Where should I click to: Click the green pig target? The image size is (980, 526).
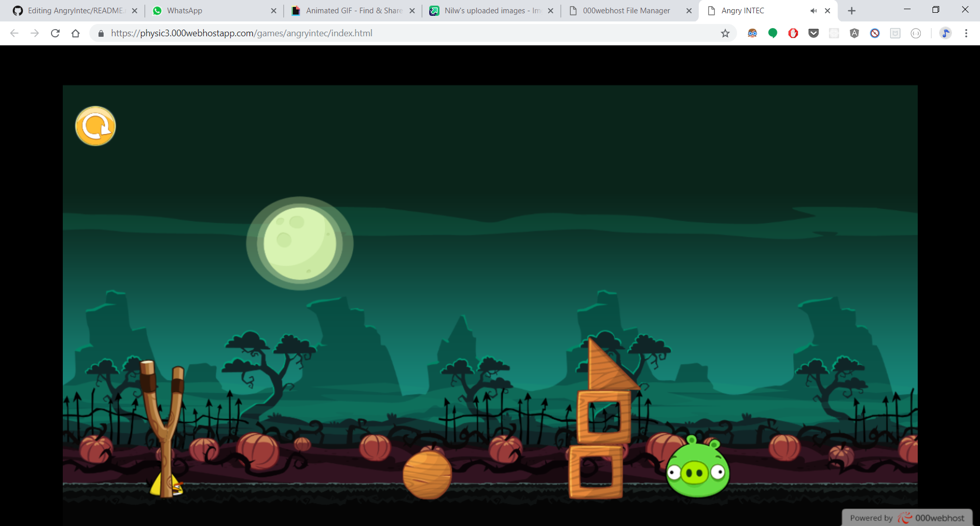tap(698, 467)
